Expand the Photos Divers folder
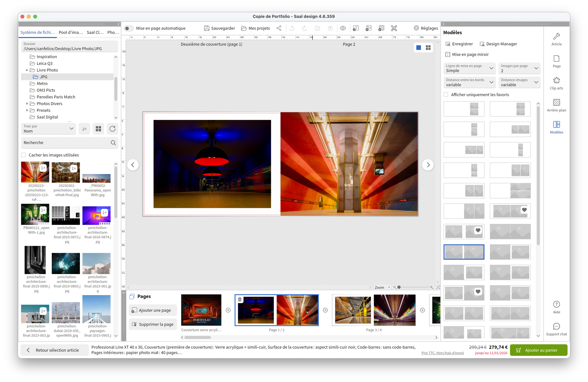Viewport: 588px width, 382px height. coord(27,104)
